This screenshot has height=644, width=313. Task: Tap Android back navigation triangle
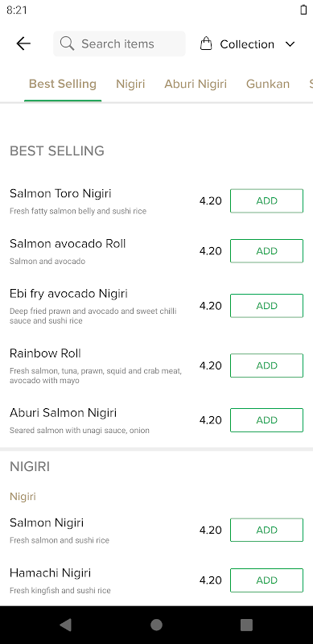(65, 625)
